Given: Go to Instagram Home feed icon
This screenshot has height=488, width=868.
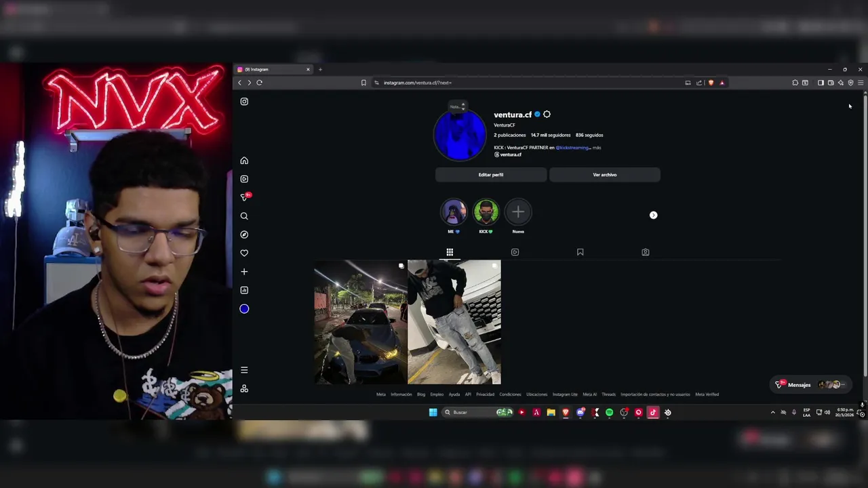Looking at the screenshot, I should click(x=244, y=161).
